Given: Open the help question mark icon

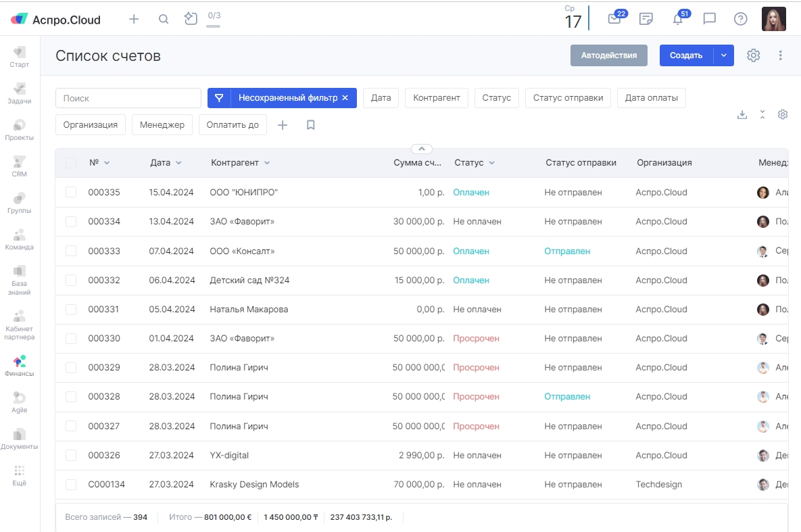Looking at the screenshot, I should click(741, 19).
